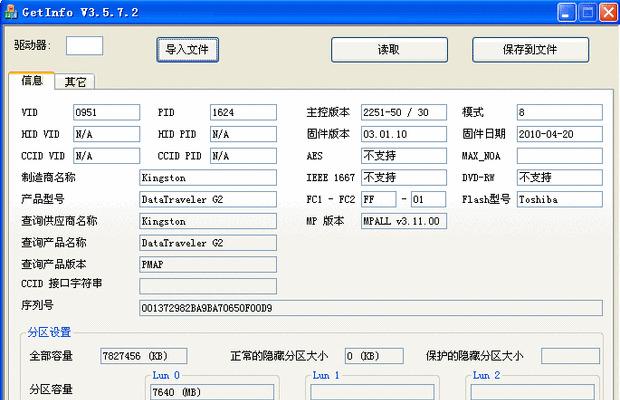The image size is (620, 400).
Task: Click the 驱动器 label
Action: [32, 45]
